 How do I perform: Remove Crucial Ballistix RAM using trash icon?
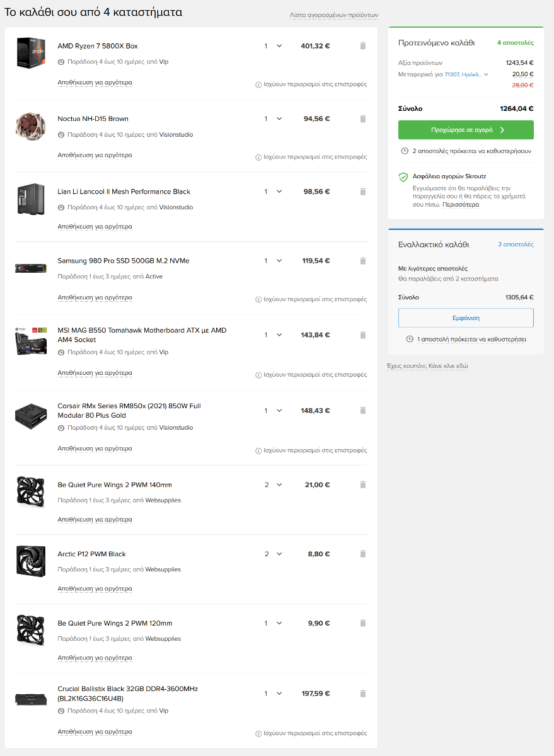click(362, 694)
